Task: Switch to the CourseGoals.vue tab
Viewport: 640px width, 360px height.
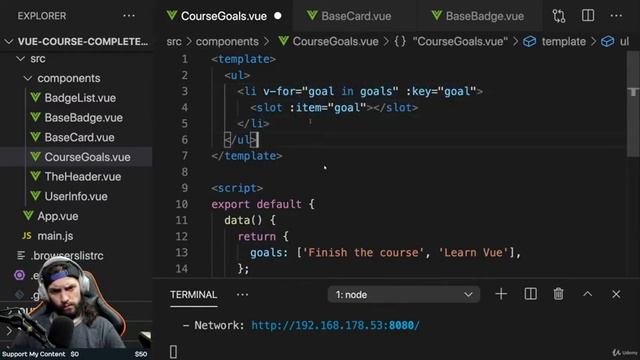Action: pos(224,16)
